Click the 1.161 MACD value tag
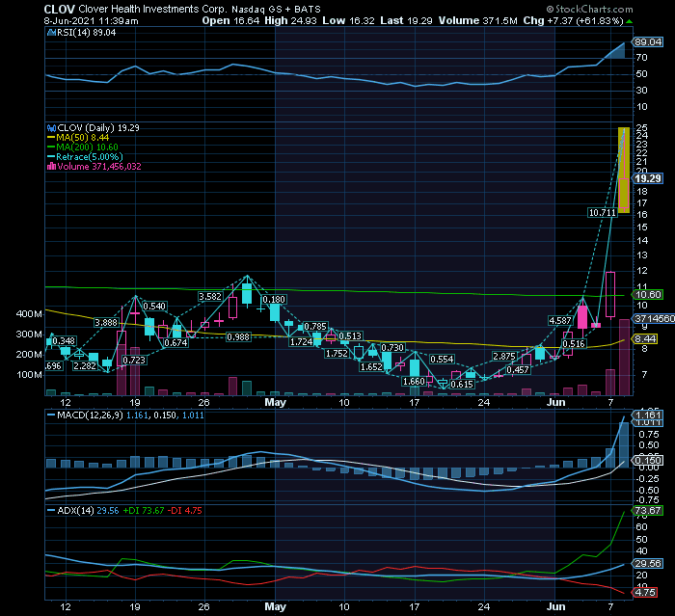 point(648,415)
